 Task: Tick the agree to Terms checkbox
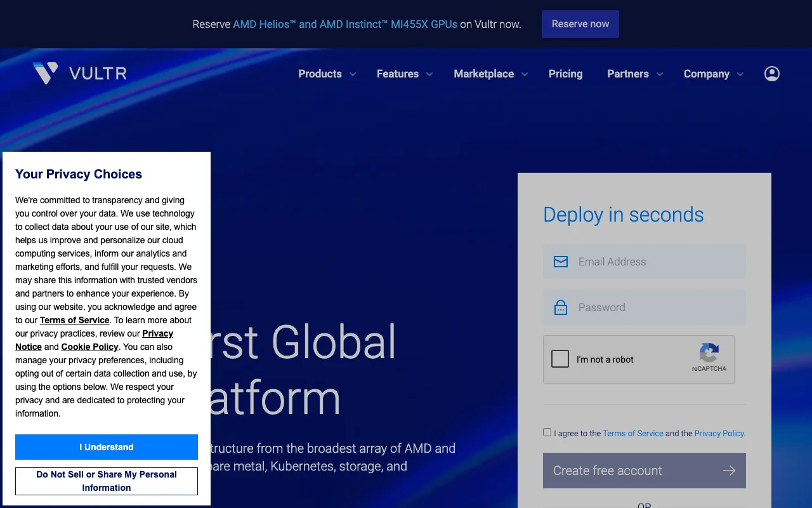point(547,432)
